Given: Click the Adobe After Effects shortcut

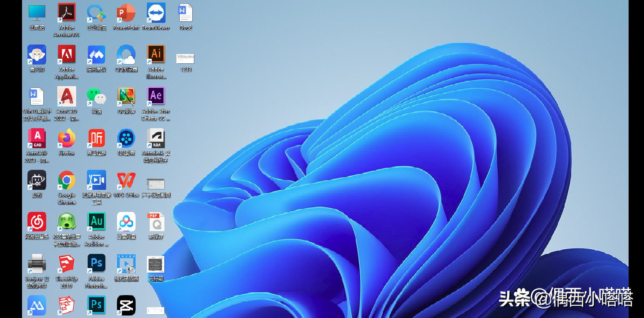Looking at the screenshot, I should (156, 96).
